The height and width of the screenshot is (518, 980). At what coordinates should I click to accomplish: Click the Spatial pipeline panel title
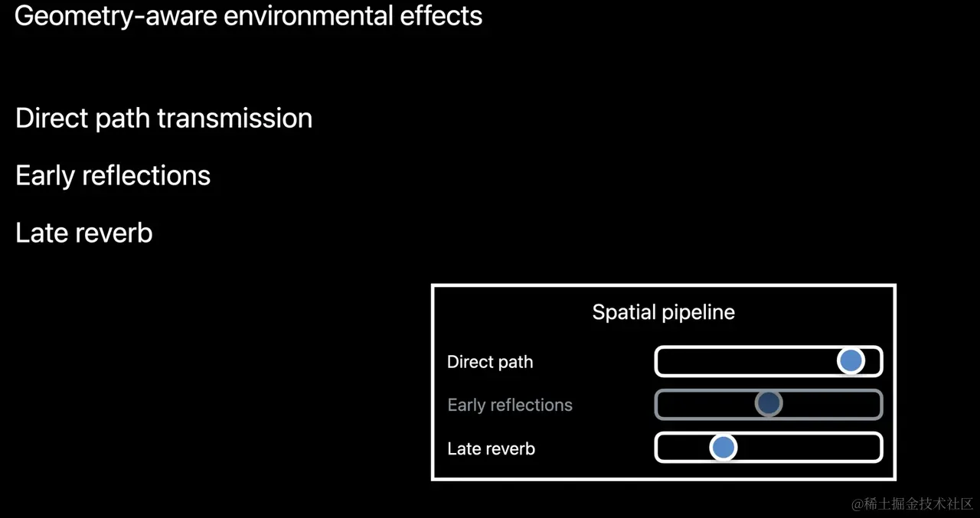click(664, 312)
